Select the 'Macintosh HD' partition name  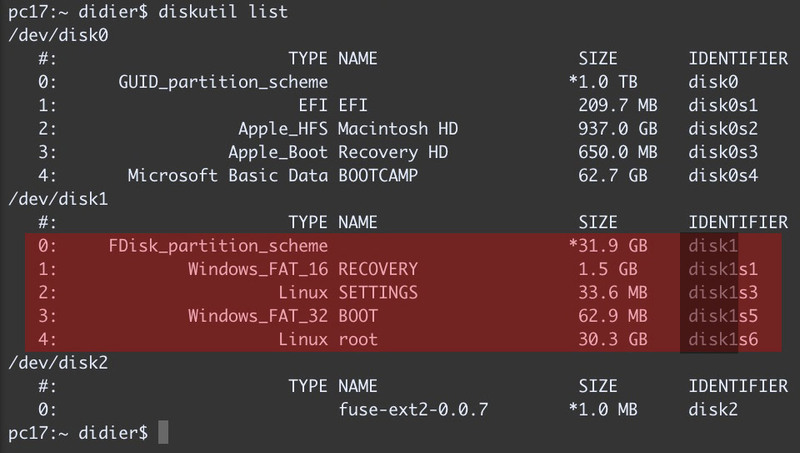coord(398,129)
